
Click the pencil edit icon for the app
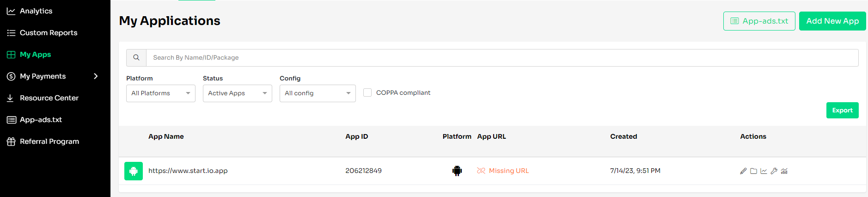point(743,171)
